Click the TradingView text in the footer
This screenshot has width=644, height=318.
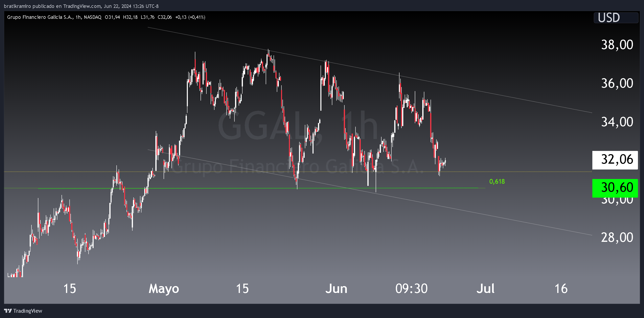coord(28,311)
